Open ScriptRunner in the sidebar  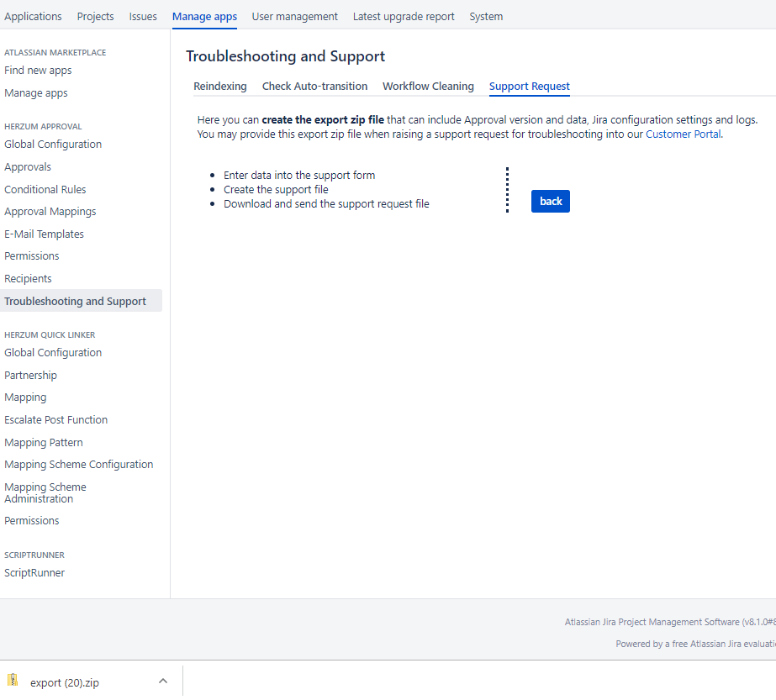pyautogui.click(x=34, y=573)
